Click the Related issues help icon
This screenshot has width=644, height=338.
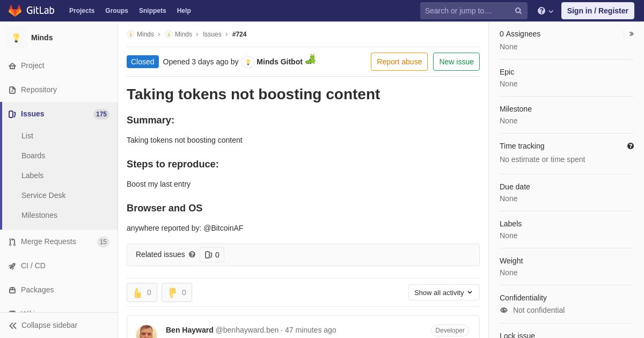pos(192,254)
